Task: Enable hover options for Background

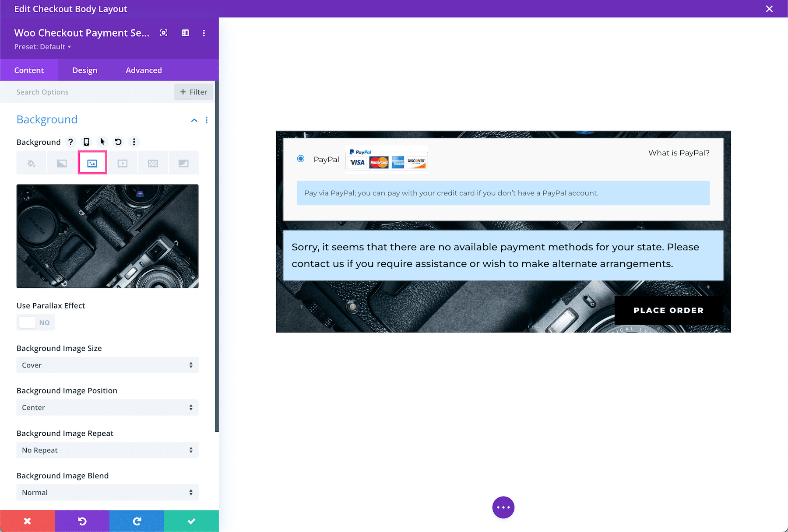Action: (102, 142)
